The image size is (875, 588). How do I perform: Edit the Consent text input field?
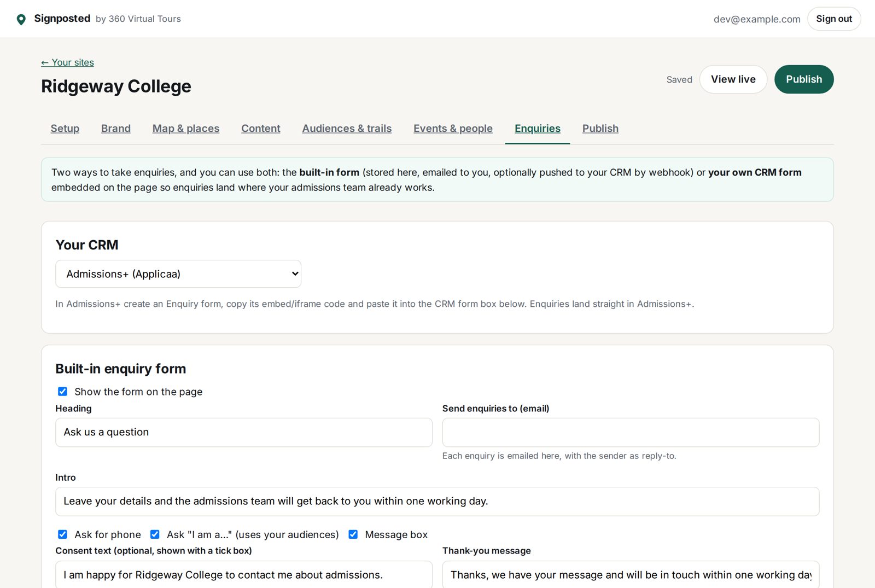pos(244,574)
